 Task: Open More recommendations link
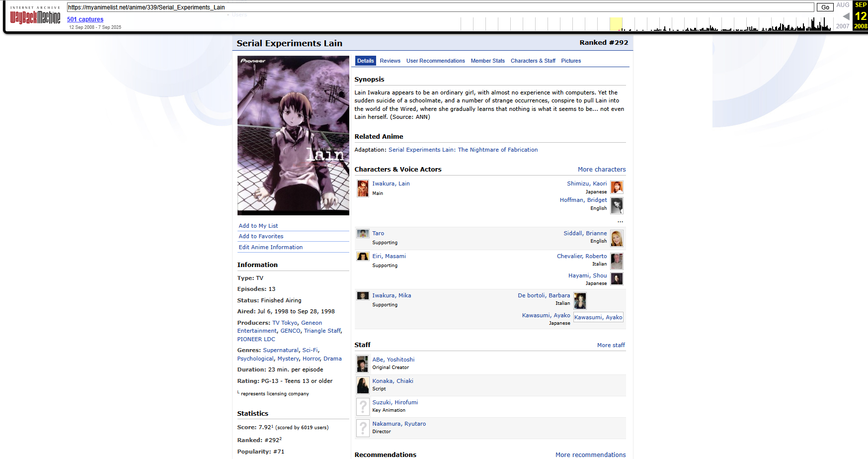click(591, 455)
